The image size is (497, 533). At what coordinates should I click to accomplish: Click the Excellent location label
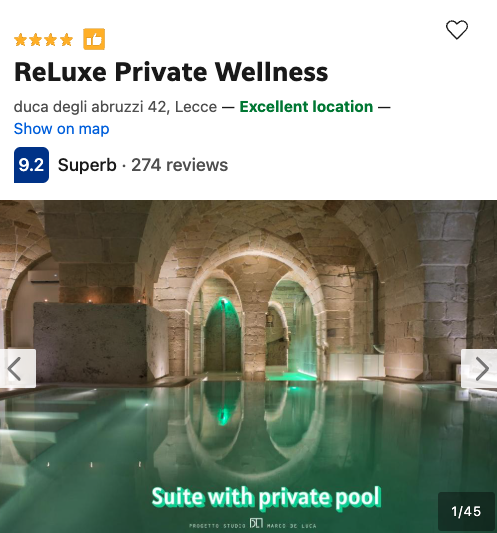[x=306, y=107]
